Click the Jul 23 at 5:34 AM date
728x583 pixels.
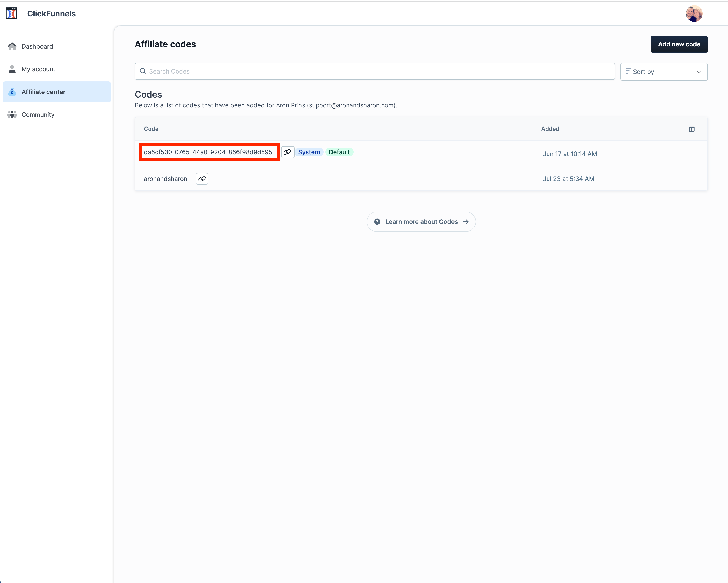(569, 179)
